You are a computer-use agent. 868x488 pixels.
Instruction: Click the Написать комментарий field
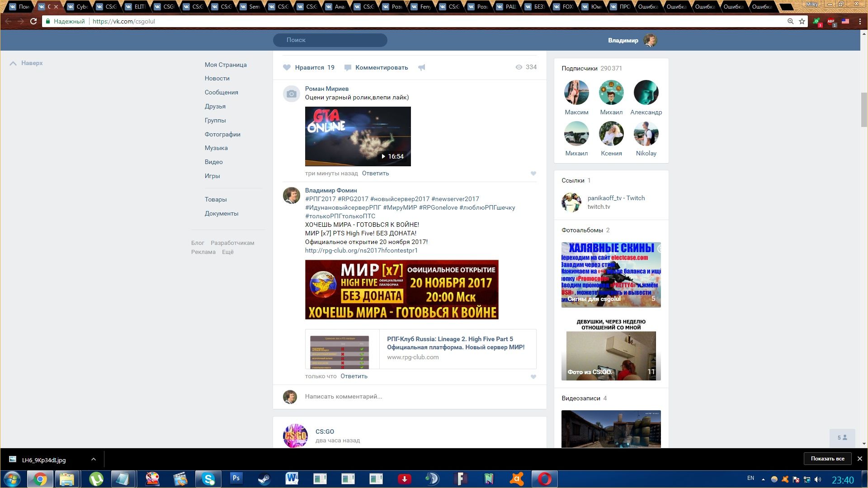click(x=420, y=396)
